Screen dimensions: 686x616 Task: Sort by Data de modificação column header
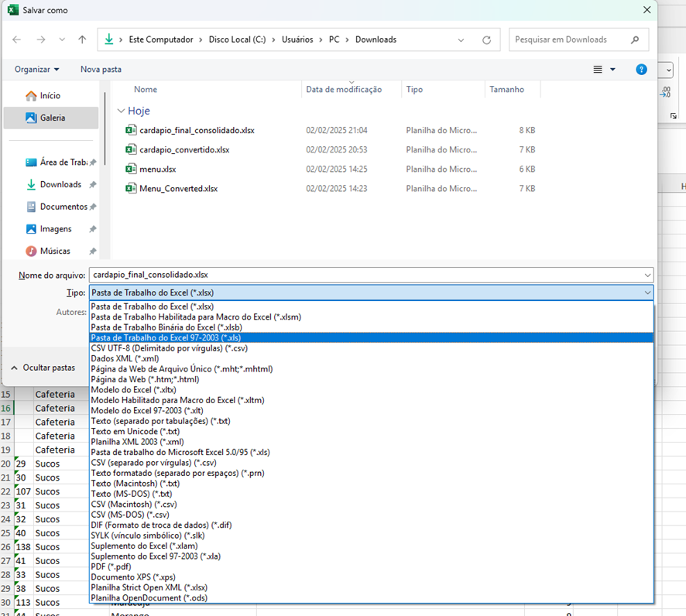pos(344,89)
